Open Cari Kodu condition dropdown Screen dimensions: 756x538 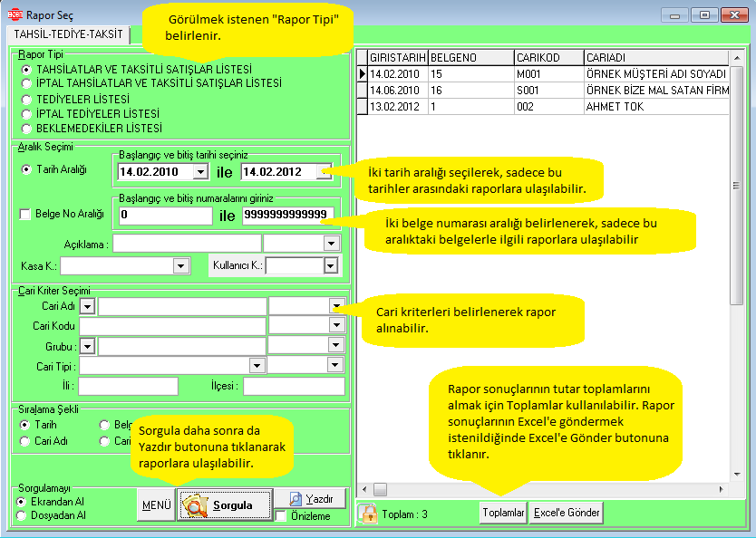point(336,325)
